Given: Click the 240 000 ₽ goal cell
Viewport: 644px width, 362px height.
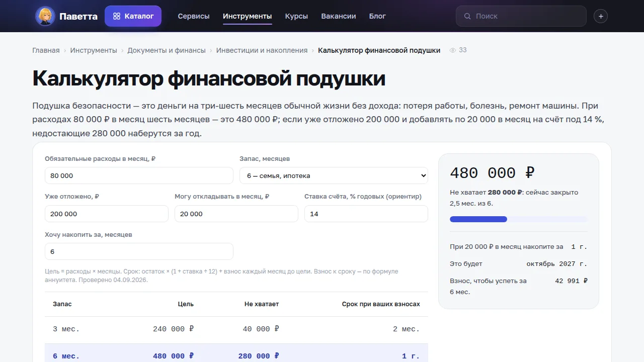Looking at the screenshot, I should tap(174, 329).
